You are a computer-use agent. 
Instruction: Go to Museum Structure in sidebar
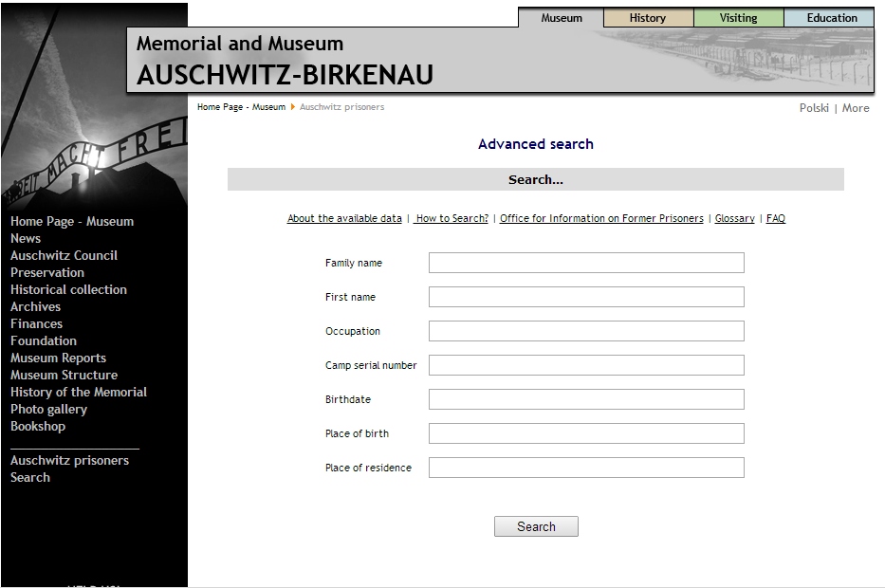pyautogui.click(x=64, y=375)
